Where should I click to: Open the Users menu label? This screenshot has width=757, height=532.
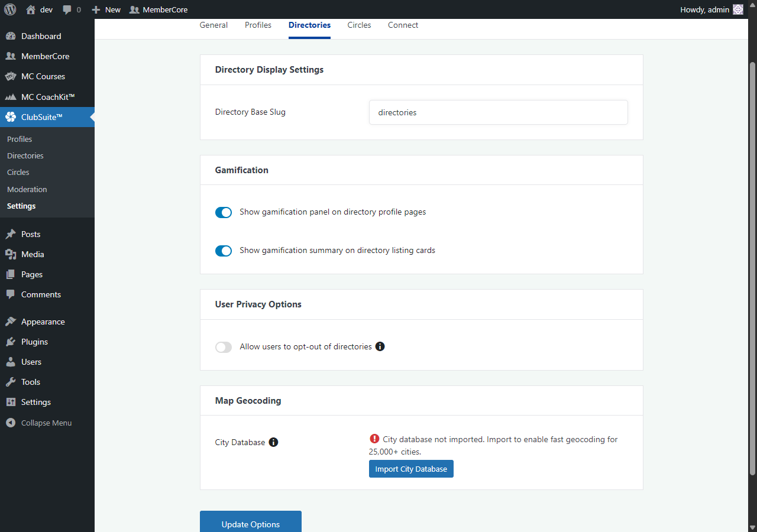(31, 362)
